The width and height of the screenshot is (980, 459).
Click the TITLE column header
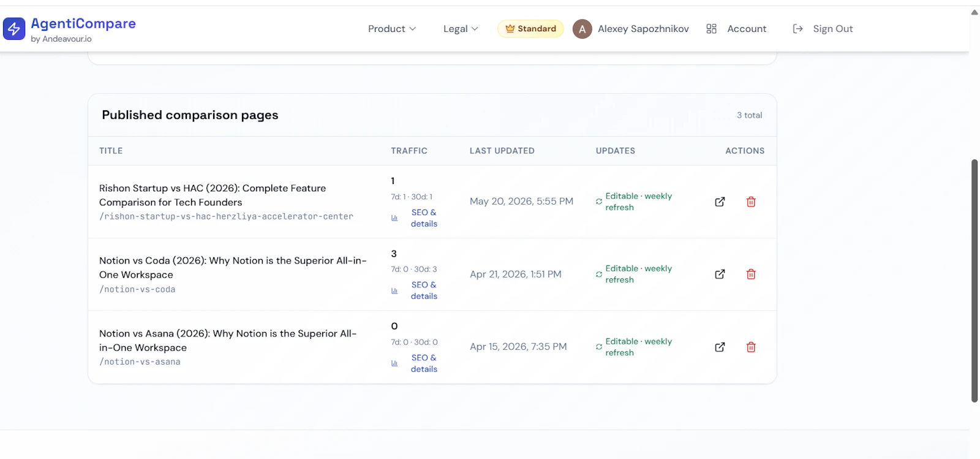[111, 151]
